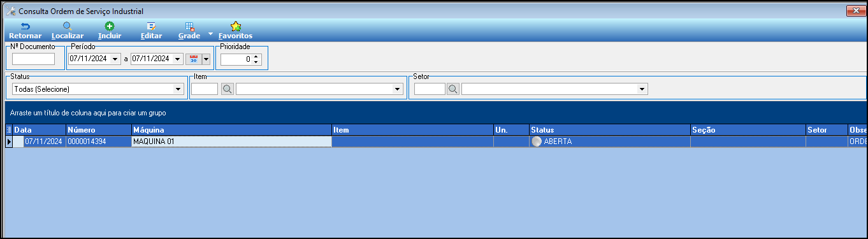Select the Editar toolbar icon
The image size is (868, 239).
pos(151,26)
